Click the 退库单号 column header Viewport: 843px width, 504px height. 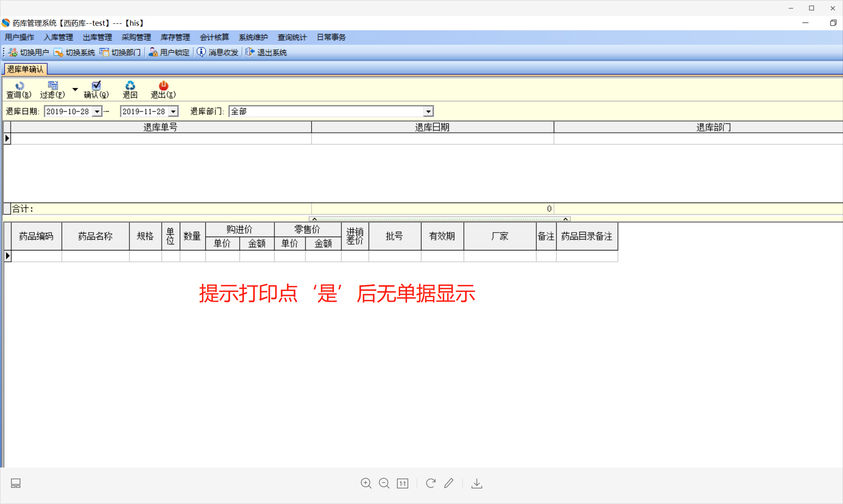(160, 127)
